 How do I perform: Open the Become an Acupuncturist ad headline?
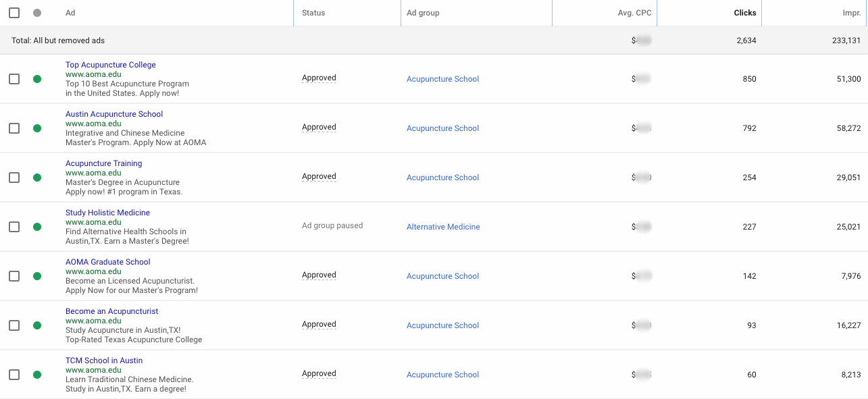coord(112,311)
